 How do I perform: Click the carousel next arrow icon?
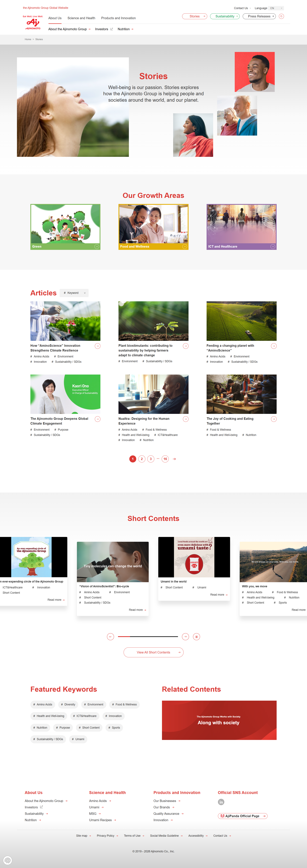[185, 637]
